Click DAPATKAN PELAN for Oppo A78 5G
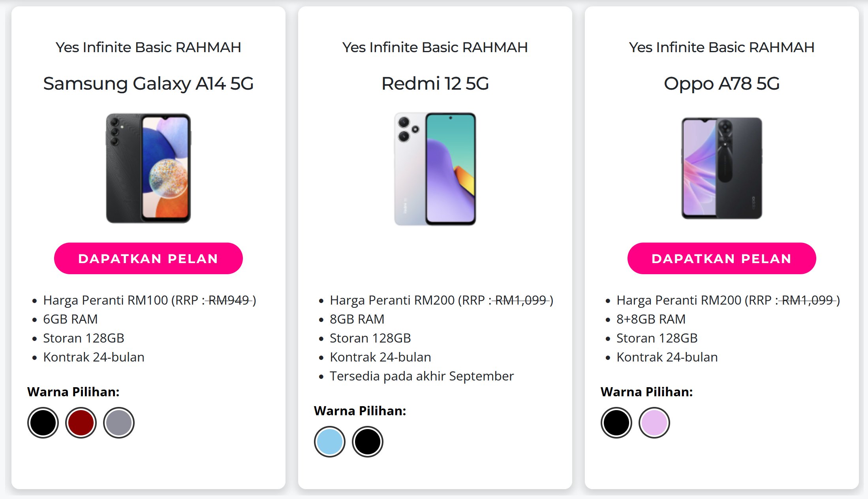This screenshot has width=868, height=499. pos(721,258)
